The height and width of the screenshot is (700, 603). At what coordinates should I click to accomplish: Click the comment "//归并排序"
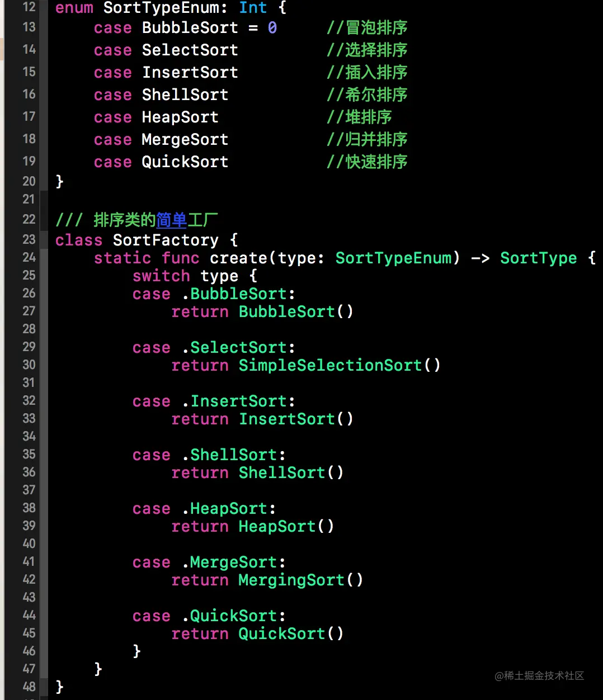coord(367,139)
